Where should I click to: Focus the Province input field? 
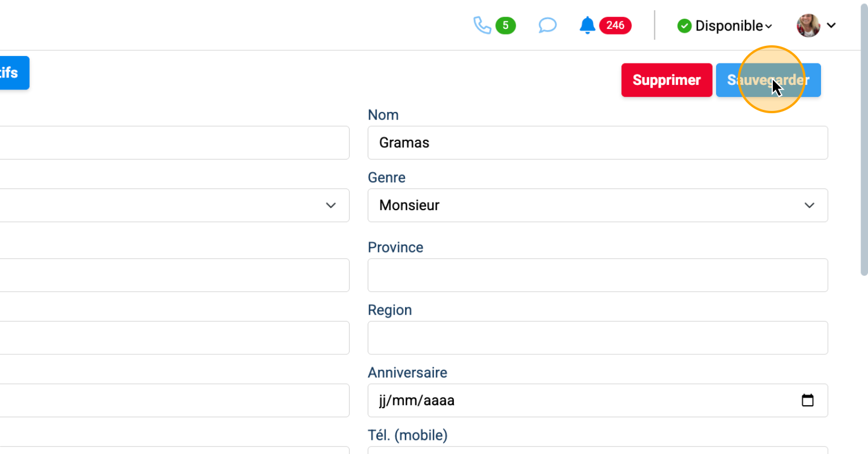pyautogui.click(x=597, y=275)
